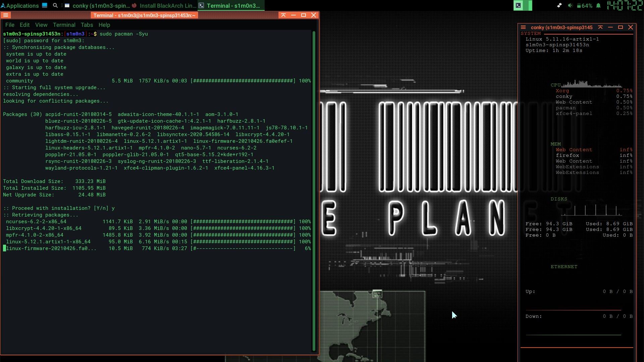Switch to conky taskbar window button
The width and height of the screenshot is (644, 362).
click(x=97, y=6)
